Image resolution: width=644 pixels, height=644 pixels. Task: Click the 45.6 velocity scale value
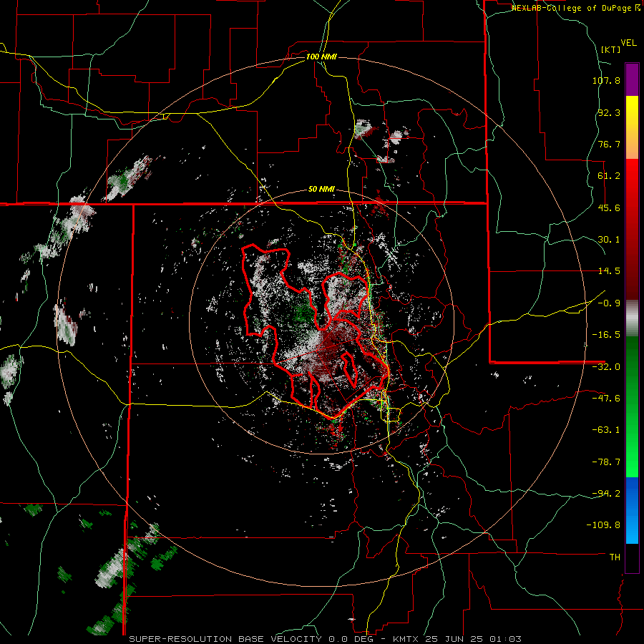coord(609,208)
